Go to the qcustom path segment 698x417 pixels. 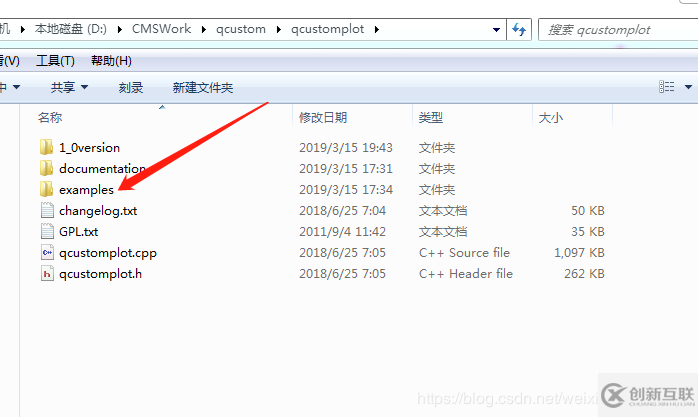tap(241, 29)
